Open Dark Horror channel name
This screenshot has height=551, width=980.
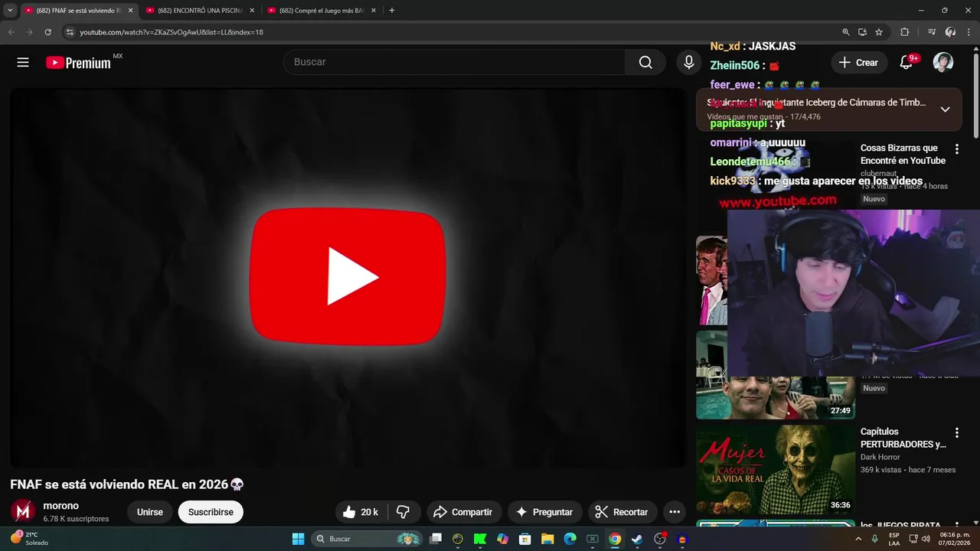click(880, 457)
